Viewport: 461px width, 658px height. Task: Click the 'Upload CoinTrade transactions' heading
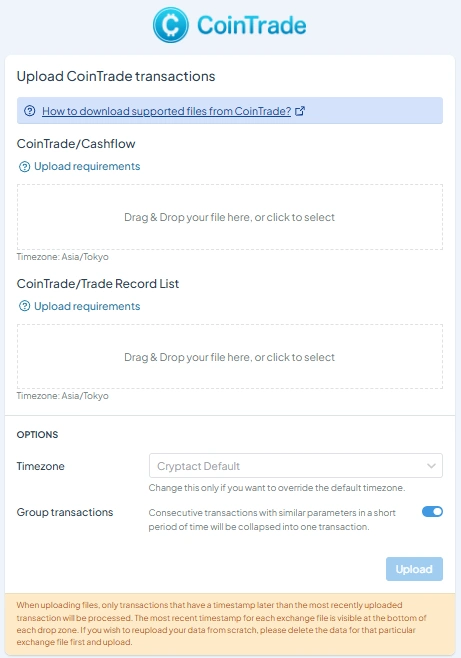point(116,76)
